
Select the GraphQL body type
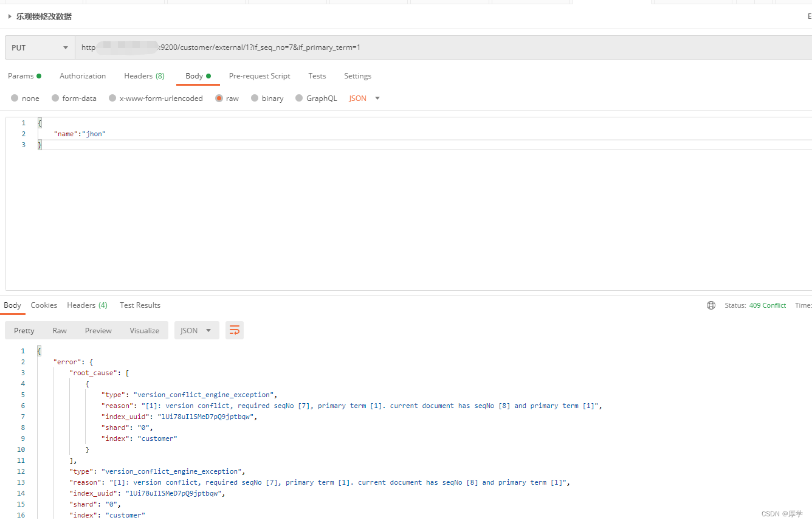pyautogui.click(x=316, y=99)
